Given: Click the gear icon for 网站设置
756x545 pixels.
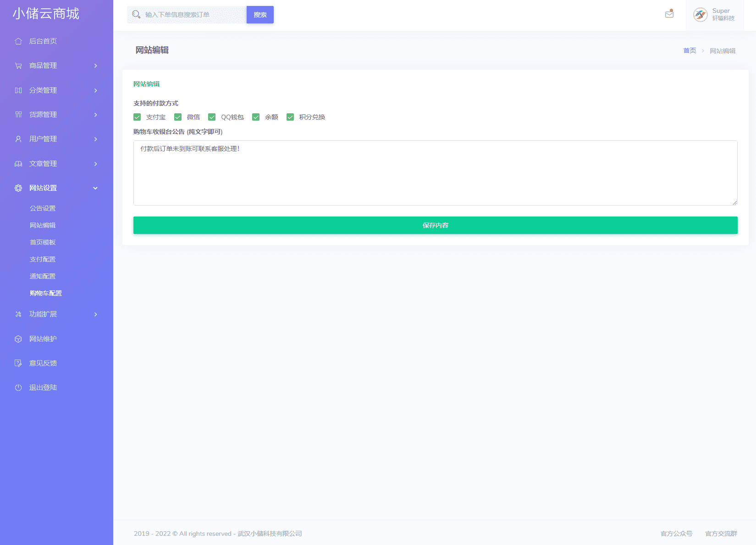Looking at the screenshot, I should click(x=18, y=188).
